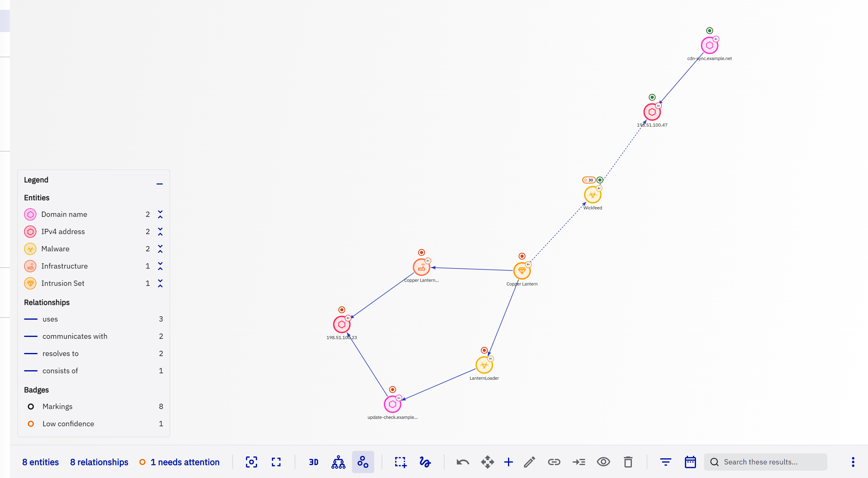Click the 8 entities link
This screenshot has height=478, width=868.
[x=40, y=462]
